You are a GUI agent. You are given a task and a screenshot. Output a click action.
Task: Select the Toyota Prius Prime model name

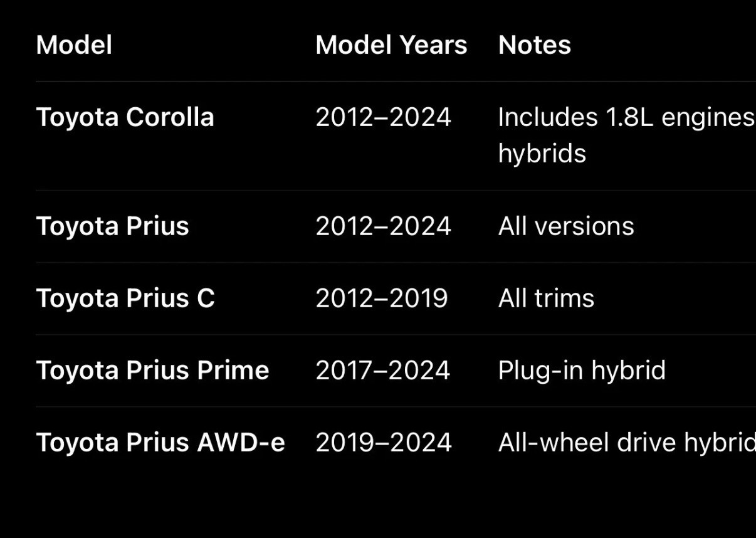click(152, 371)
